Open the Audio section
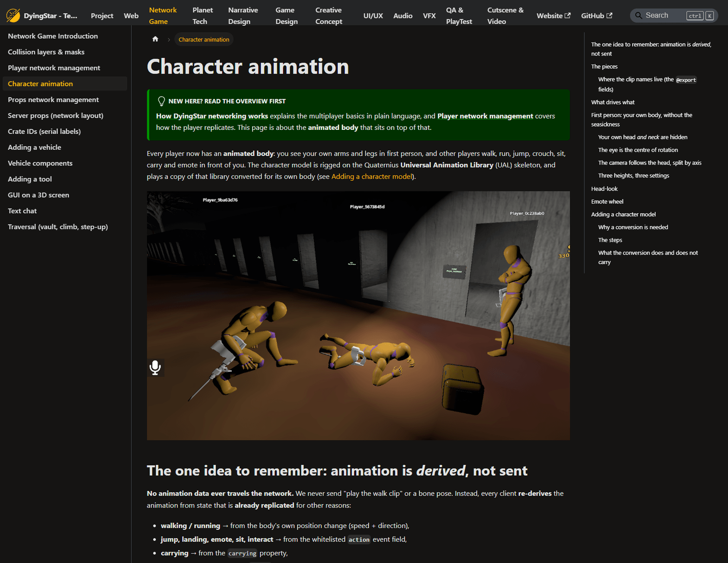This screenshot has height=563, width=728. coord(403,16)
